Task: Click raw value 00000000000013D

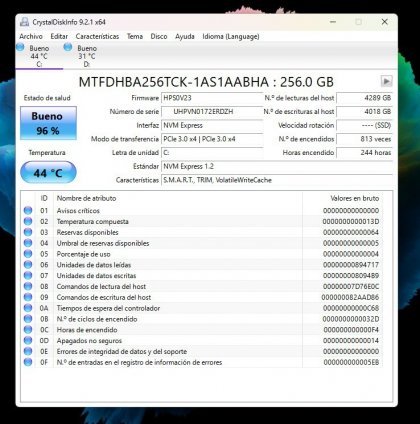Action: (351, 221)
